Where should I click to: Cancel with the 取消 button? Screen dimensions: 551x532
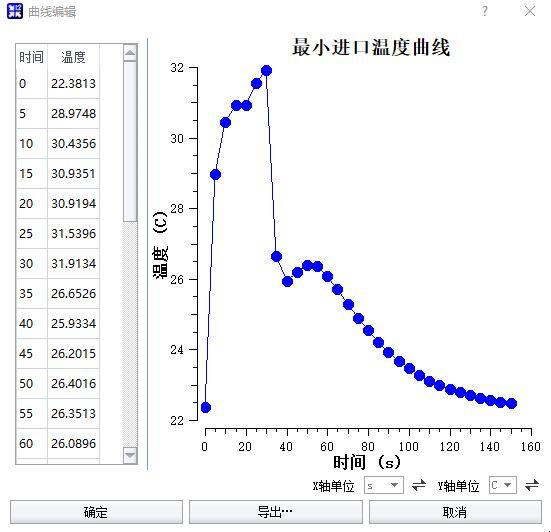(x=455, y=512)
